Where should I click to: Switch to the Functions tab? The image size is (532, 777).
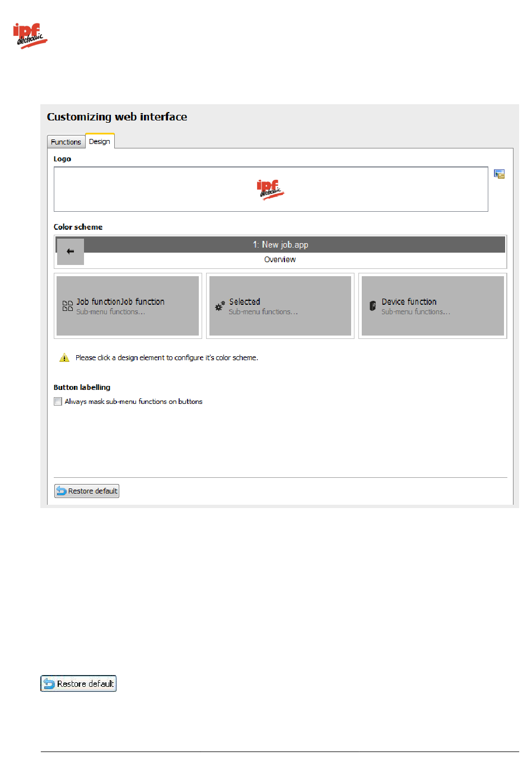point(66,142)
